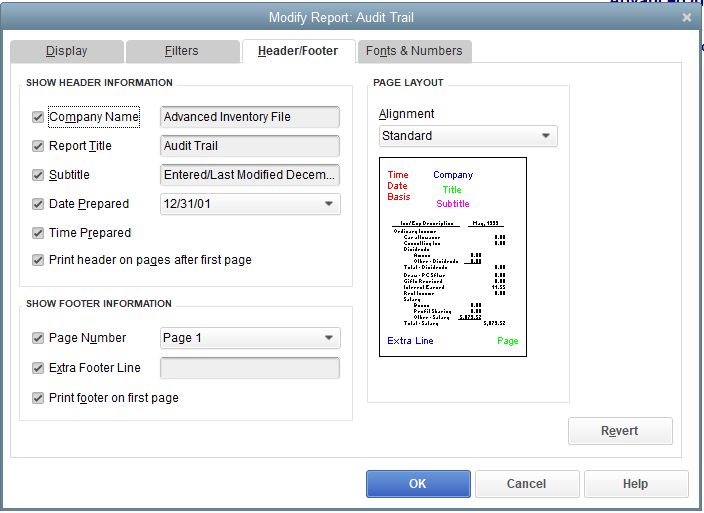Click the Revert button
This screenshot has height=513, width=704.
click(620, 431)
